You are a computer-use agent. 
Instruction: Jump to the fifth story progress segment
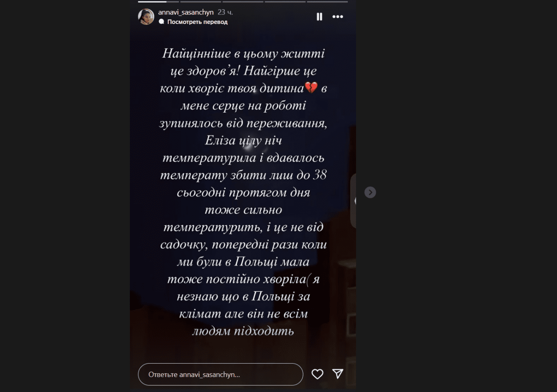pyautogui.click(x=327, y=2)
